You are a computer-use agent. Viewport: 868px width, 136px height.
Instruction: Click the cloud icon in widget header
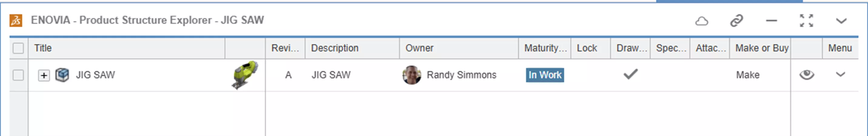click(701, 21)
